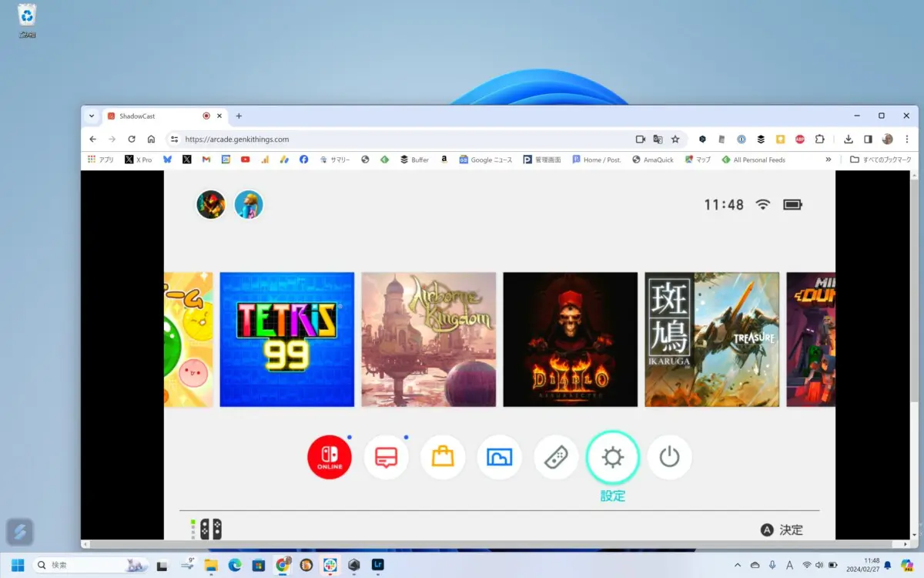Viewport: 924px width, 578px height.
Task: Click the address bar URL field
Action: pos(400,139)
